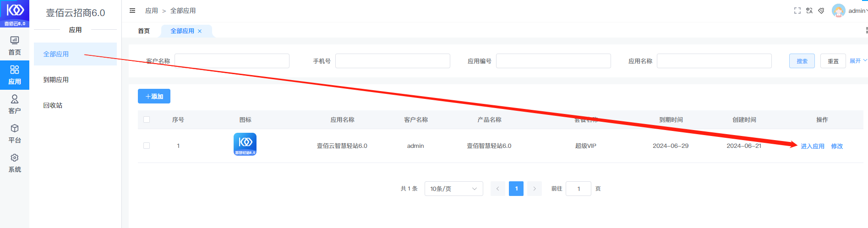Open the 10条/页 page size dropdown
The width and height of the screenshot is (868, 228).
(x=453, y=189)
